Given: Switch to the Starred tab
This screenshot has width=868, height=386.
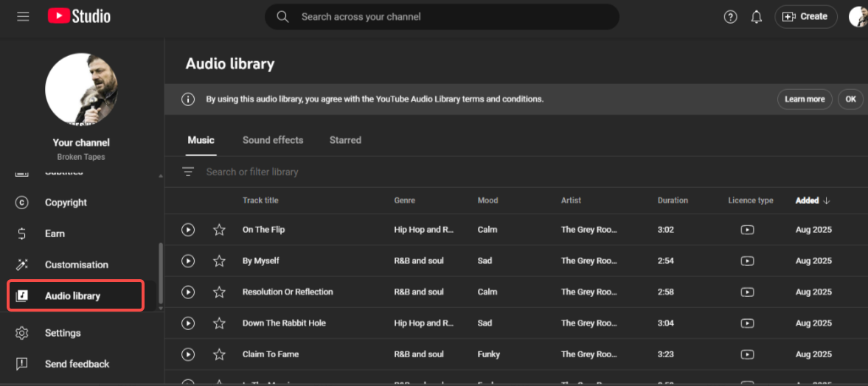Looking at the screenshot, I should tap(345, 140).
